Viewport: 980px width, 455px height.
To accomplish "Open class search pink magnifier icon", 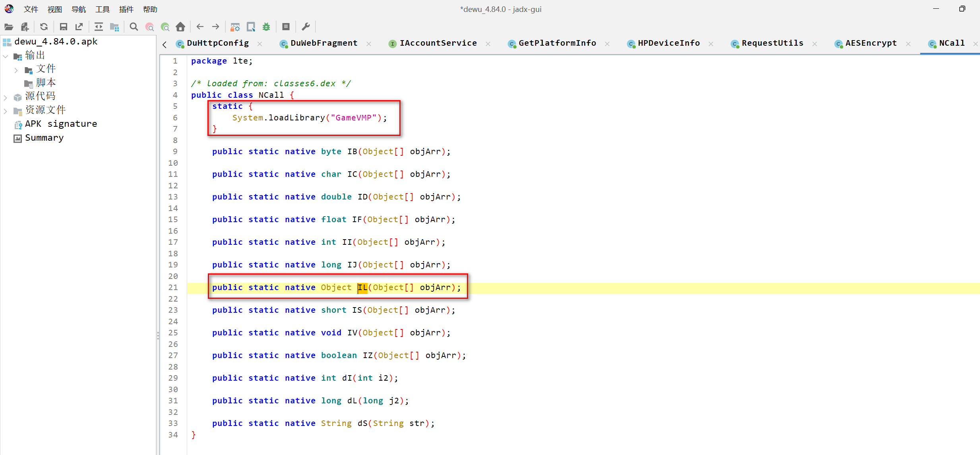I will pyautogui.click(x=150, y=27).
